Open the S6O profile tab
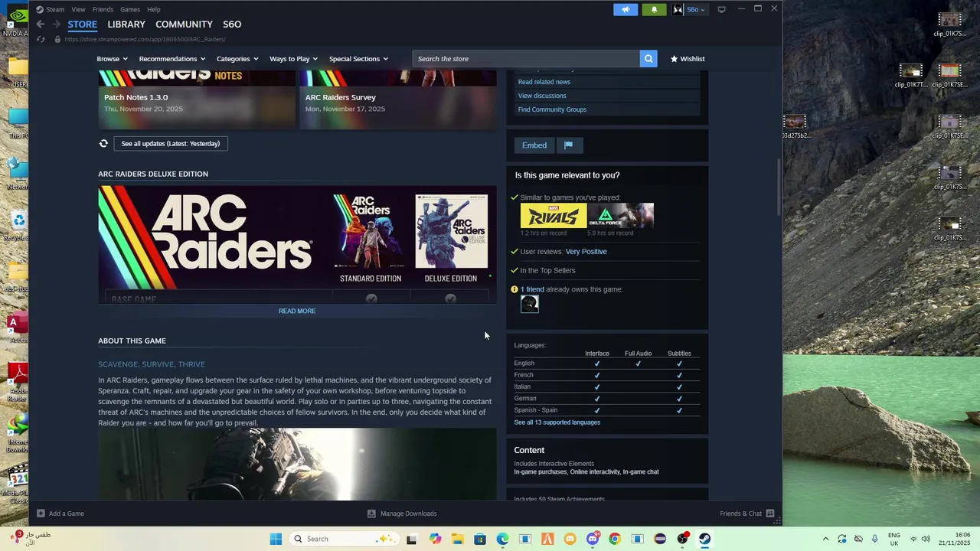The image size is (980, 551). [232, 24]
